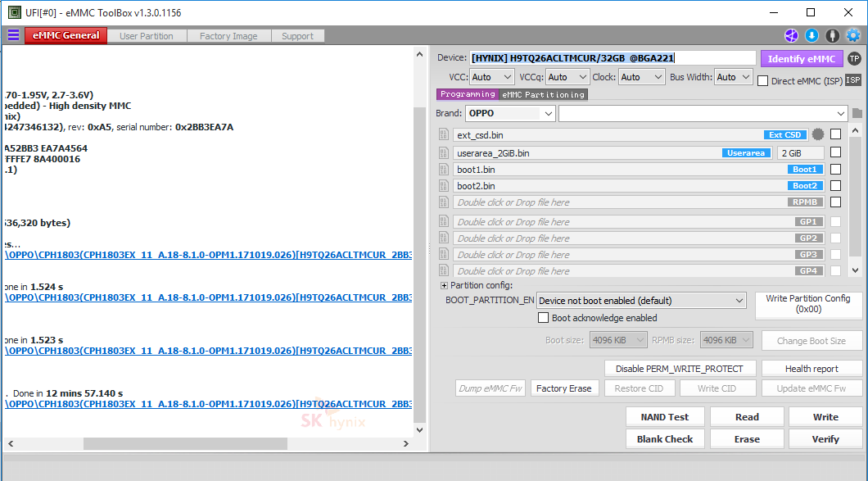Viewport: 868px width, 481px height.
Task: Click the Read button
Action: tap(747, 417)
